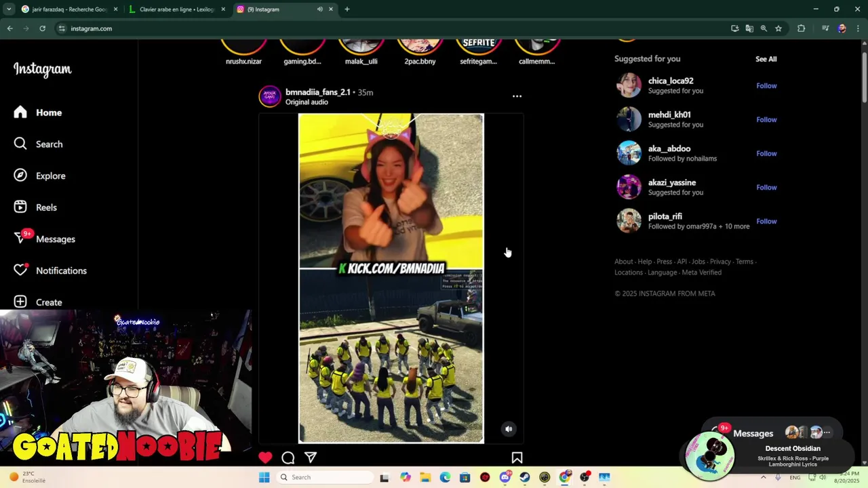The image size is (868, 488).
Task: Open Meta Verified footer link
Action: click(702, 272)
